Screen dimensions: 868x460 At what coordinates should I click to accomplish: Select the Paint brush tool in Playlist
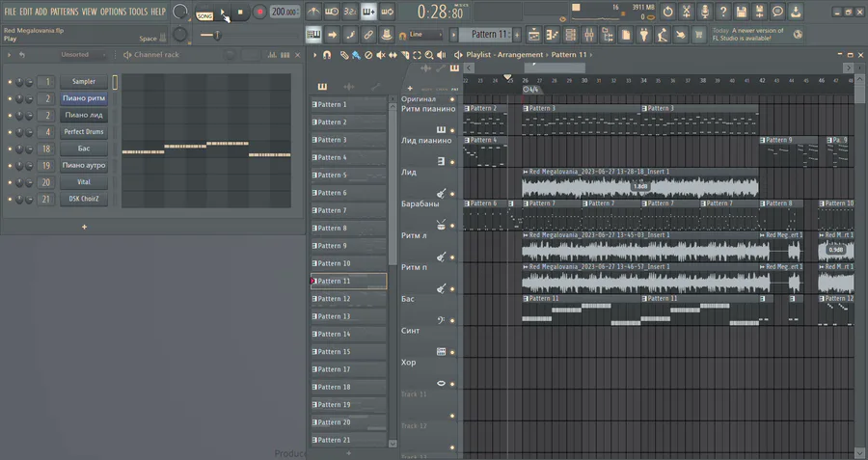pos(357,55)
